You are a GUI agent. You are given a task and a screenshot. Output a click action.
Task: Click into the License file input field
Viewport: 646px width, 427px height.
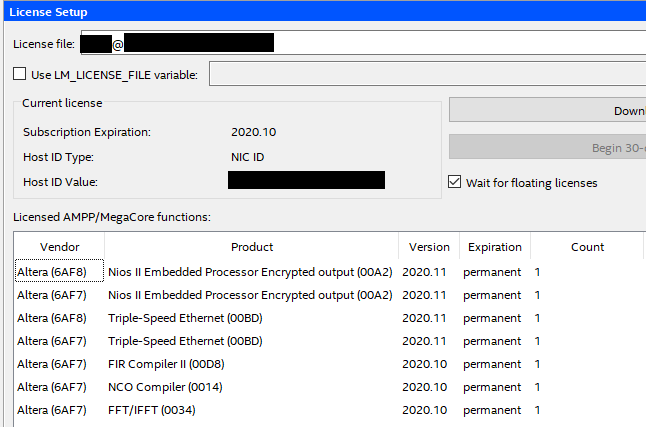point(363,42)
